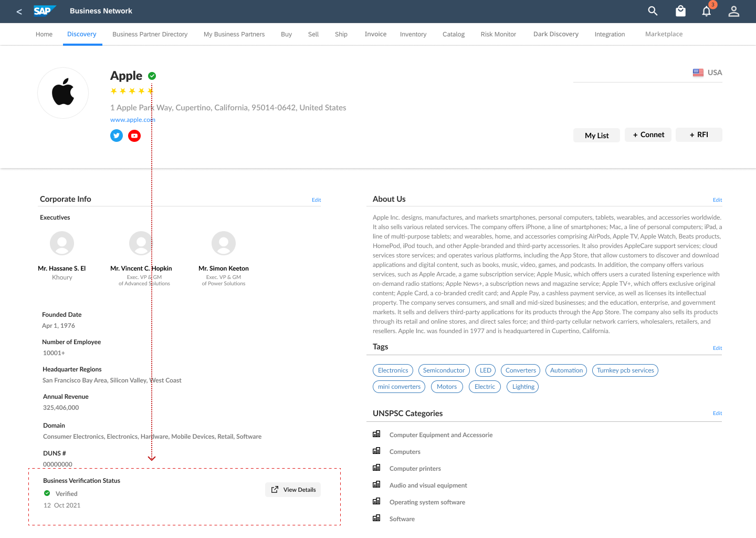Click the + RFI button

tap(699, 134)
